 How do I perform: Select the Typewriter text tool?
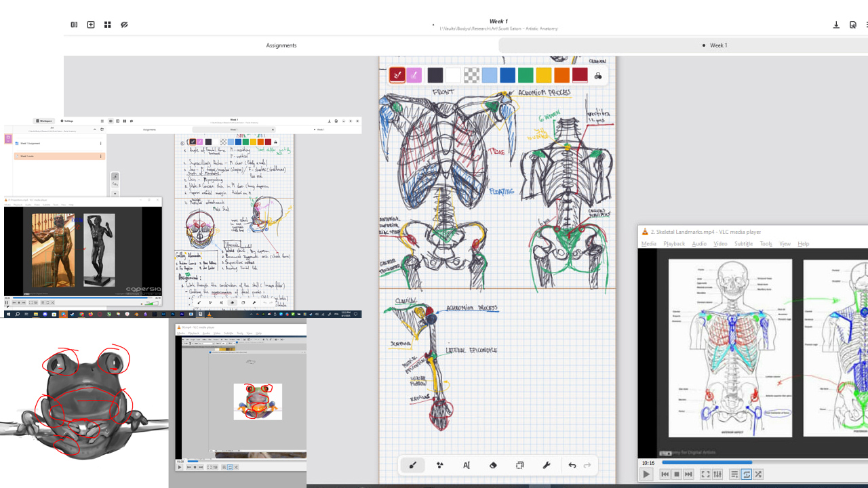point(467,466)
